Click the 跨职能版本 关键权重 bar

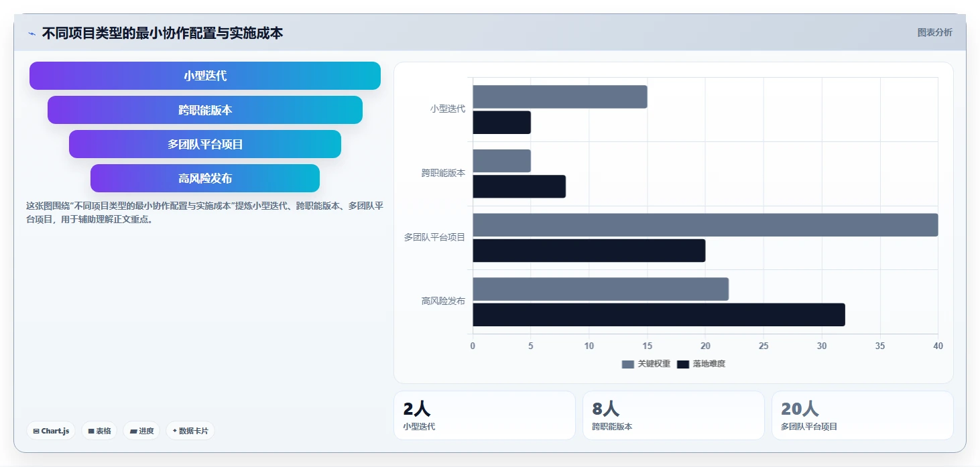501,161
